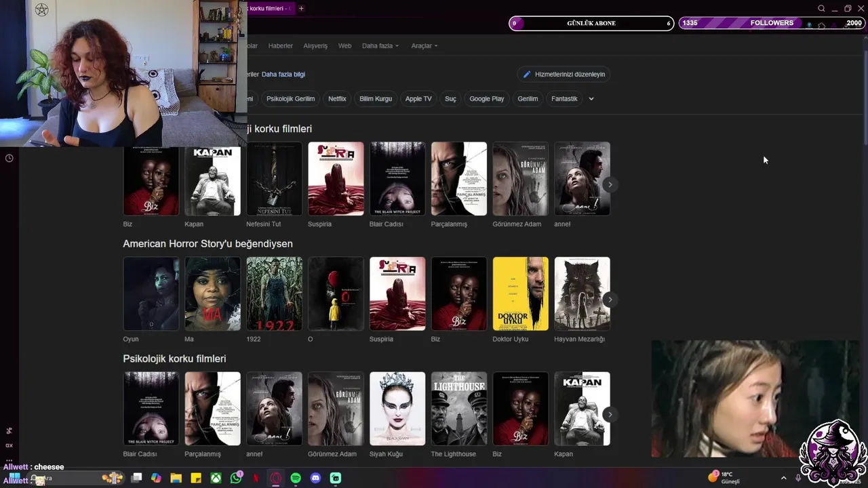
Task: Open the Oyun movie poster
Action: tap(151, 293)
